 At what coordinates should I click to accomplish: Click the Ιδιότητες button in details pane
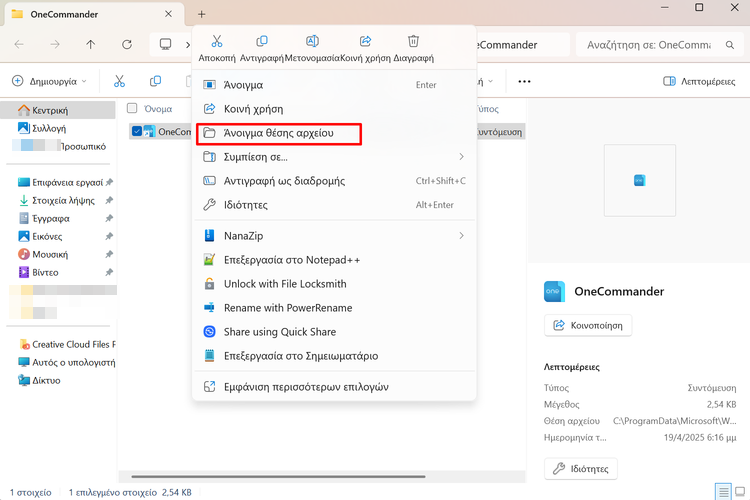(x=581, y=469)
